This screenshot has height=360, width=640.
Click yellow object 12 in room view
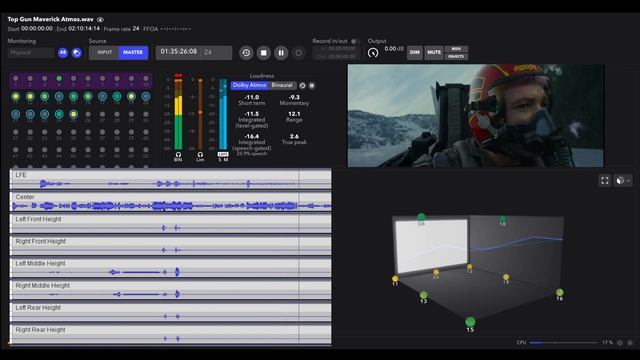(x=469, y=267)
